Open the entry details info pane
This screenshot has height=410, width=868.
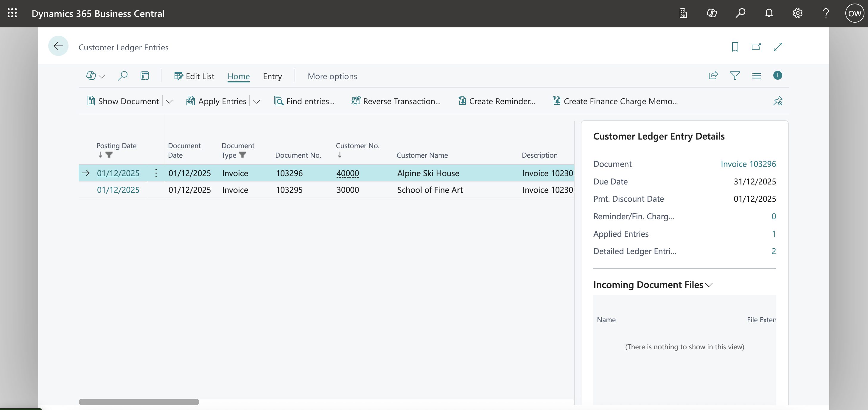(778, 76)
